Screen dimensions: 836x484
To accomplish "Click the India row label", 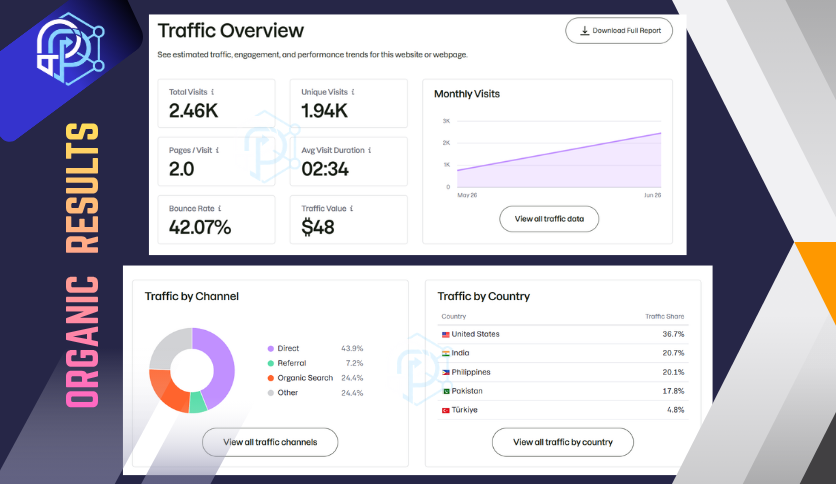I will [x=461, y=353].
